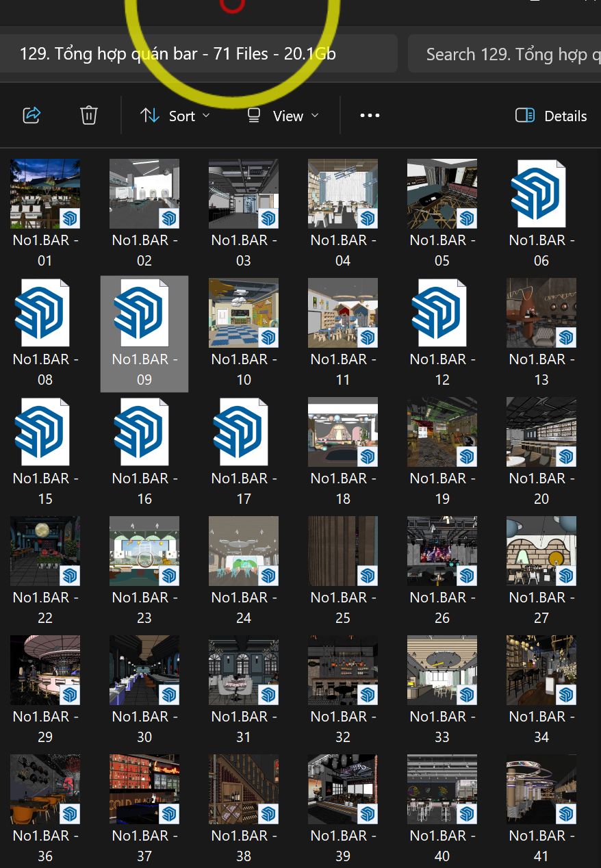Viewport: 601px width, 868px height.
Task: Toggle the Details pane button
Action: pos(551,116)
